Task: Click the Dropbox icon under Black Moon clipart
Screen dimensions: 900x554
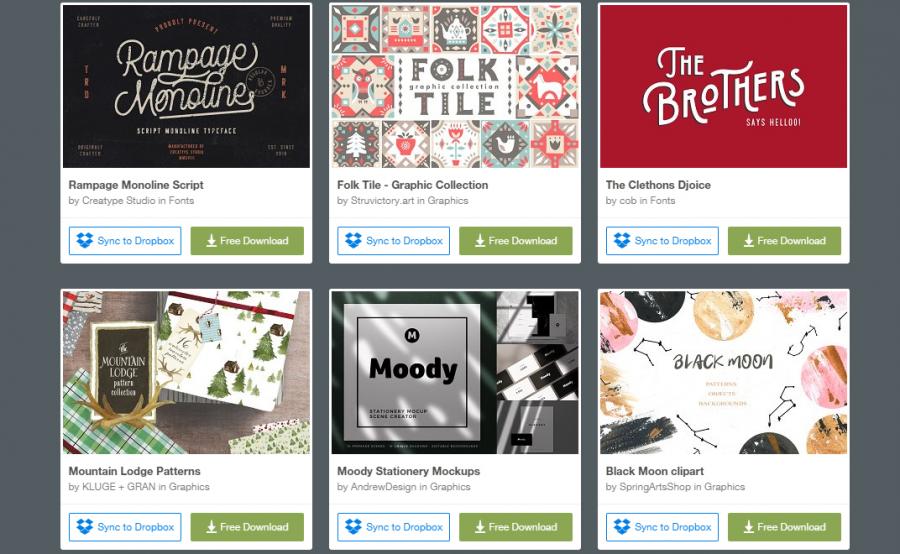Action: point(622,526)
